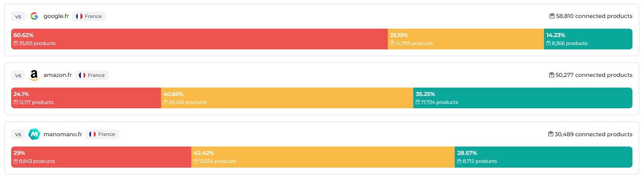The height and width of the screenshot is (176, 644).
Task: Click the French flag beside amazon.fr
Action: [82, 75]
